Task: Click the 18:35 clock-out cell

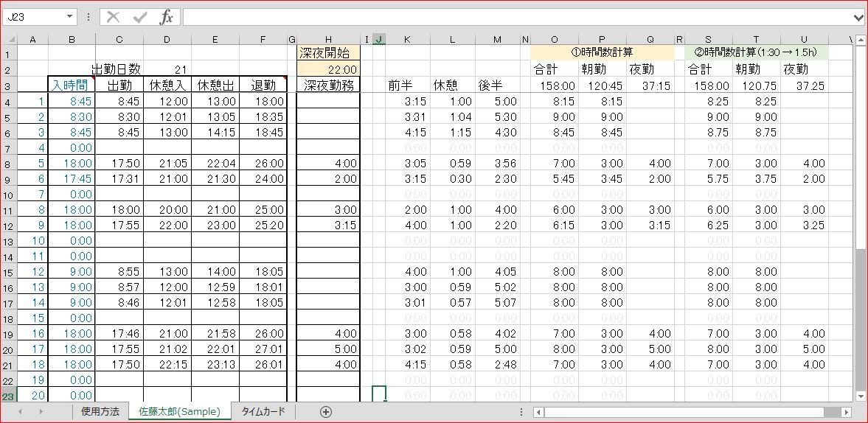Action: click(x=263, y=116)
